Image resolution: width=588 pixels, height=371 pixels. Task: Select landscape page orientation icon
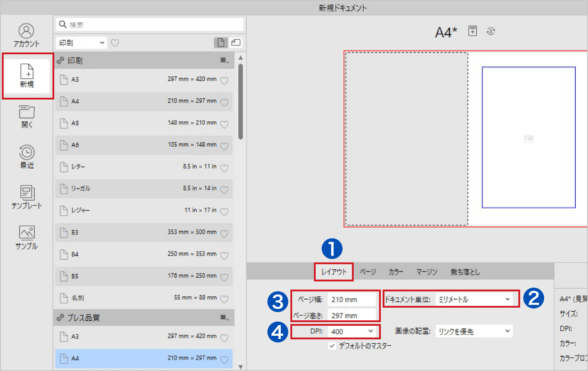coord(236,43)
